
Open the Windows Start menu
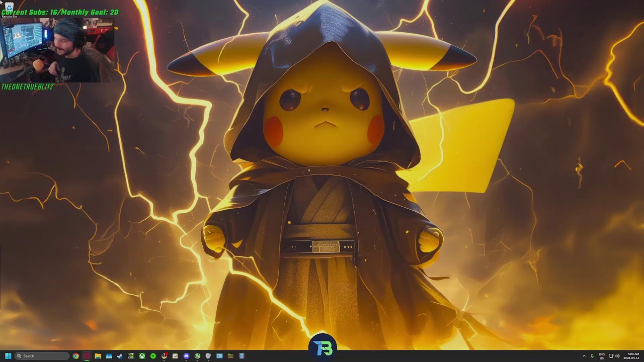8,356
